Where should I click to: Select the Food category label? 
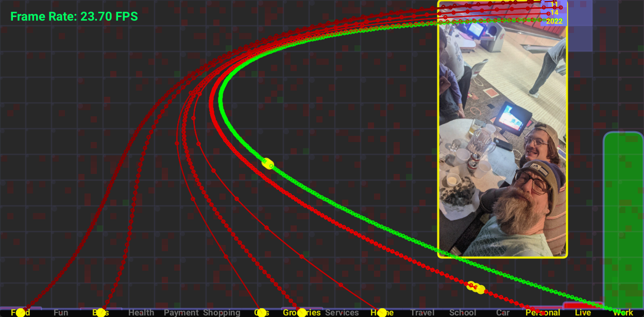tap(21, 312)
